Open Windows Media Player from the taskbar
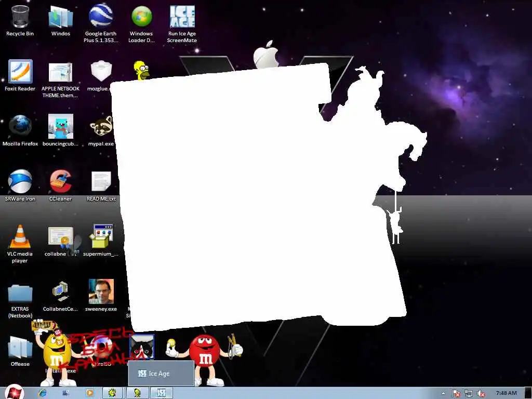This screenshot has height=399, width=532. click(89, 393)
